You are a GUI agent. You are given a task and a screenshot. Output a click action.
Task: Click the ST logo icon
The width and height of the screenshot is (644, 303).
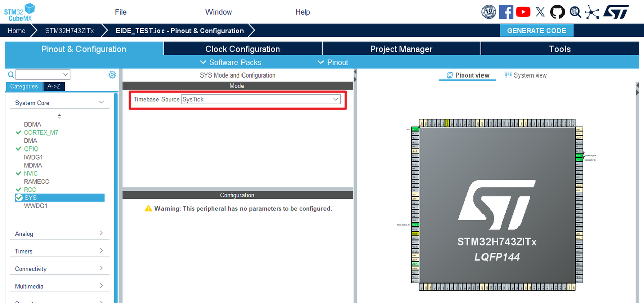[616, 12]
